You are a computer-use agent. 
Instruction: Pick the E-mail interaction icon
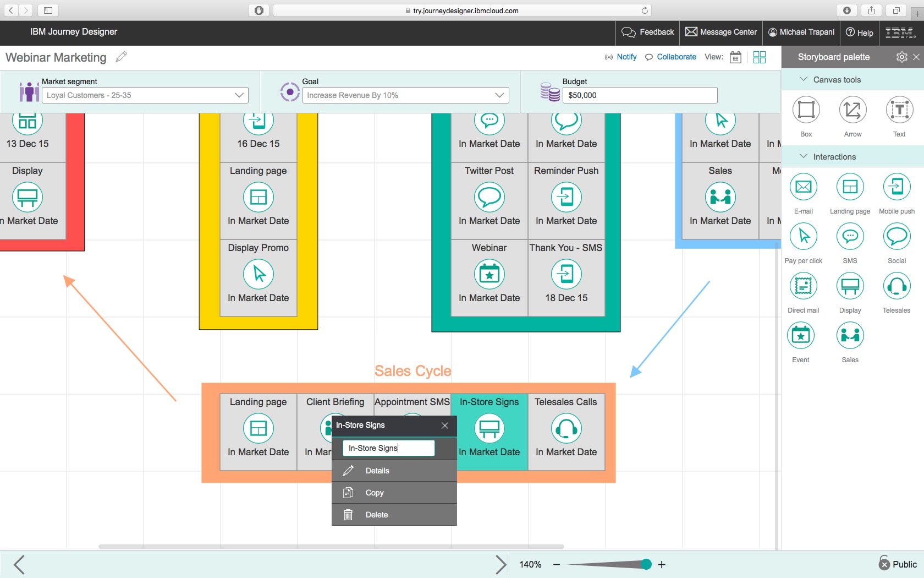[803, 187]
